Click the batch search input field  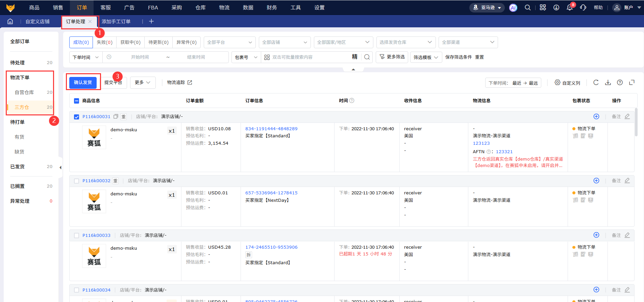click(309, 57)
